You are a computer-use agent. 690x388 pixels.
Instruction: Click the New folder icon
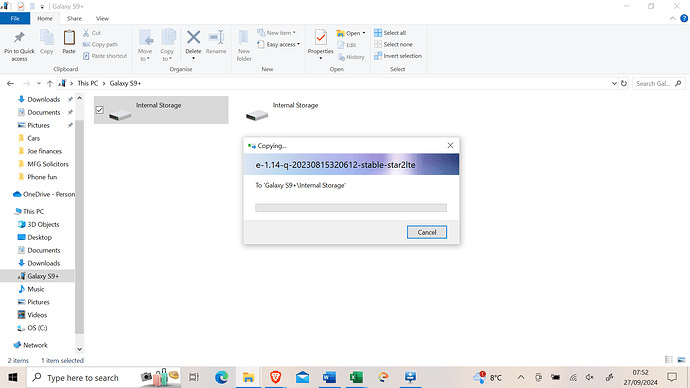[243, 38]
